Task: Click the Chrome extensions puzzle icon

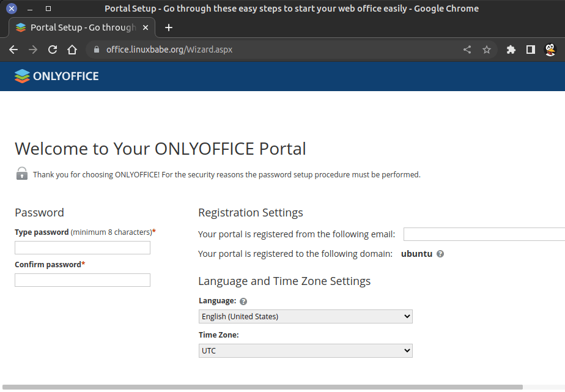Action: 511,50
